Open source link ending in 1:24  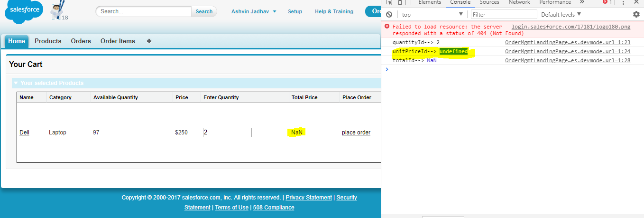point(568,51)
